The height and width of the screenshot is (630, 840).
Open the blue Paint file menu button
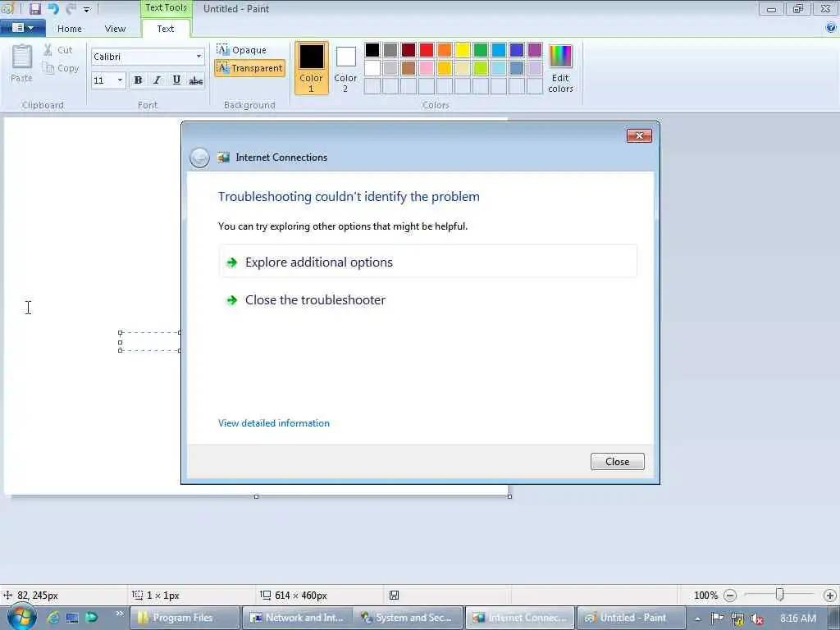coord(22,28)
